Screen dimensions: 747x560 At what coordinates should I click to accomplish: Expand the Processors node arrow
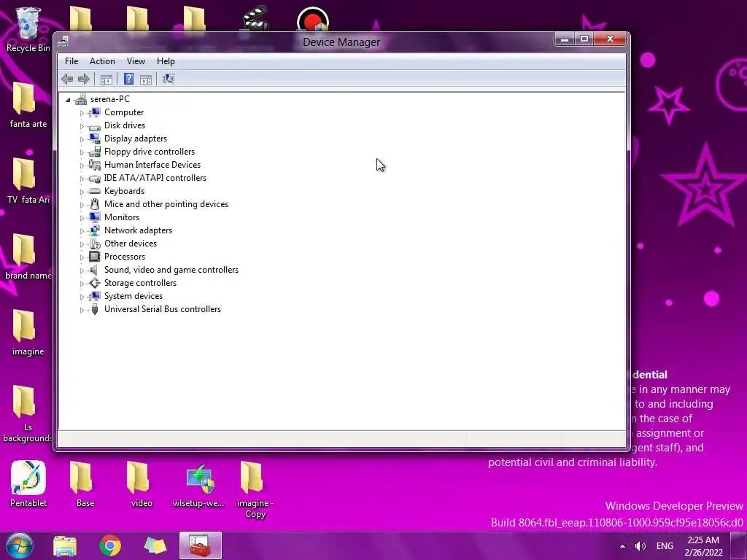tap(82, 257)
